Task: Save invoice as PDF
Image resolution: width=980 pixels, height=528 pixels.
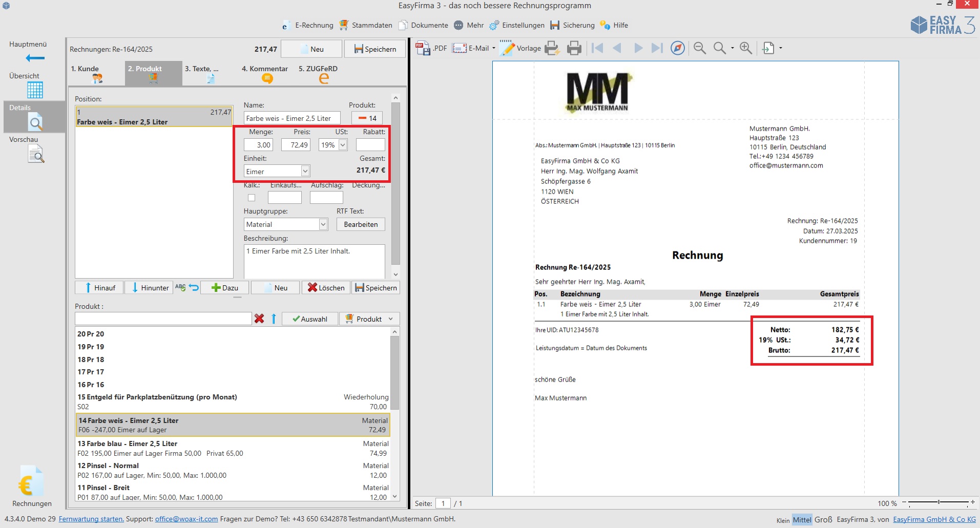Action: click(431, 48)
